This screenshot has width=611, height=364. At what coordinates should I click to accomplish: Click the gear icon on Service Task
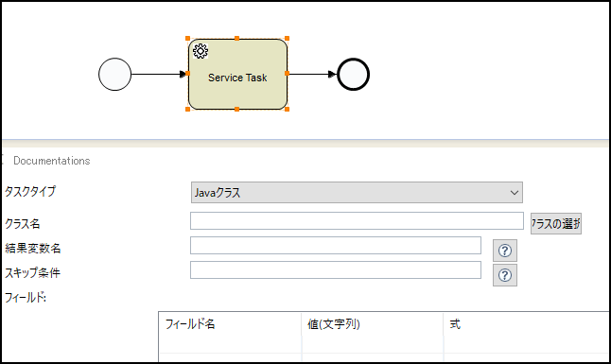[x=201, y=51]
